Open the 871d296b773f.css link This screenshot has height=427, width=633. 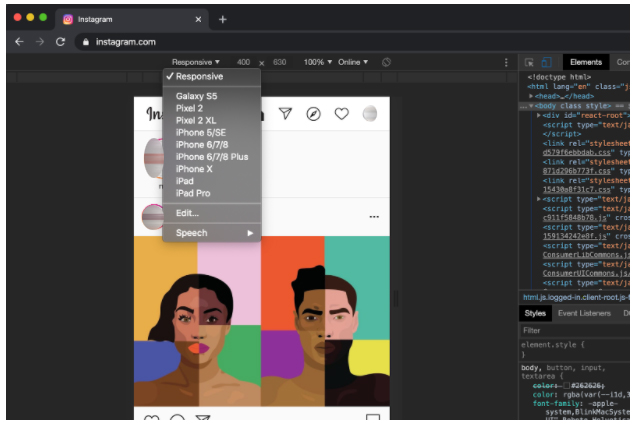578,171
